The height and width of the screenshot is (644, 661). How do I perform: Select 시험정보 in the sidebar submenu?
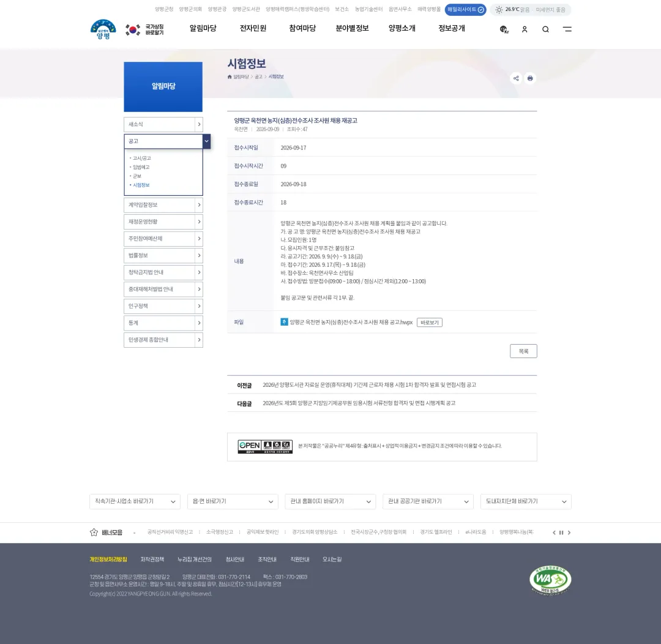(141, 185)
